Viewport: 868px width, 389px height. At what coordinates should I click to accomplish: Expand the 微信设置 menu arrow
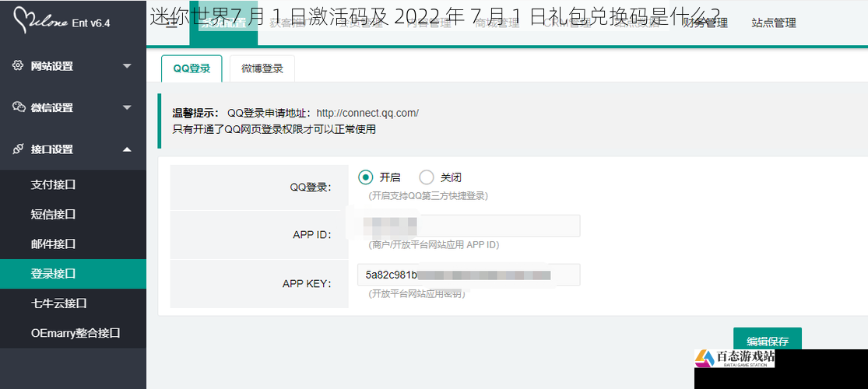[x=127, y=107]
